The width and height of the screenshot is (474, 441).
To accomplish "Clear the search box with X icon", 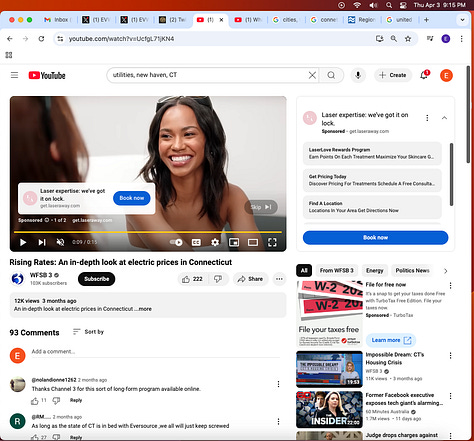I will click(312, 75).
